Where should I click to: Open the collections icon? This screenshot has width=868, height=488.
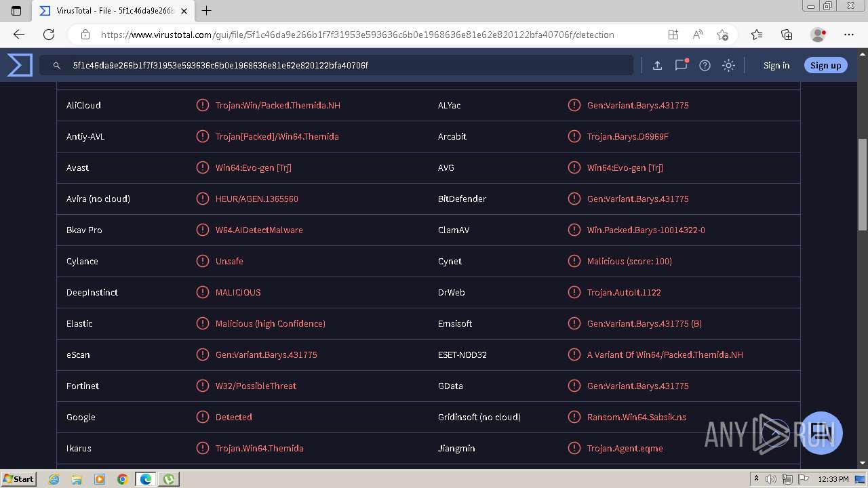point(787,35)
